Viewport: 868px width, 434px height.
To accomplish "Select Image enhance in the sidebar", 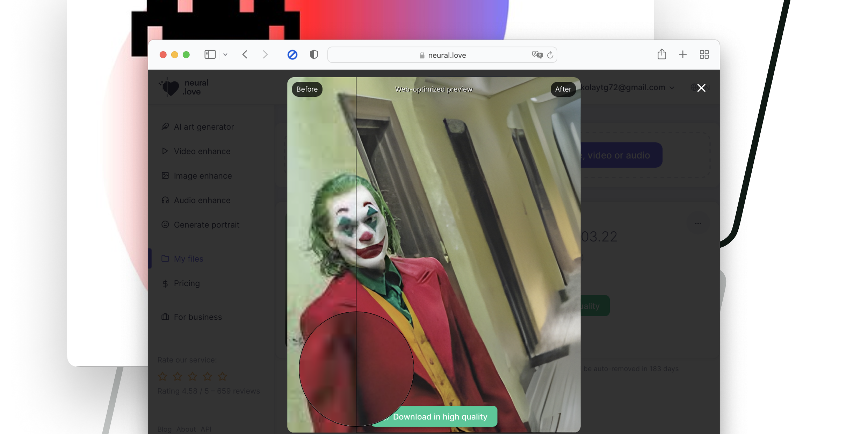I will tap(203, 176).
